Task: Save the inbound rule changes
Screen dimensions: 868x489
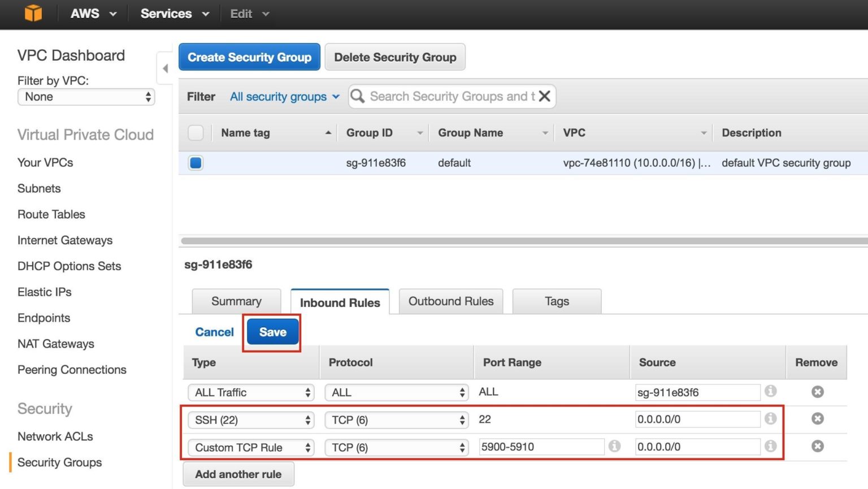Action: click(272, 332)
